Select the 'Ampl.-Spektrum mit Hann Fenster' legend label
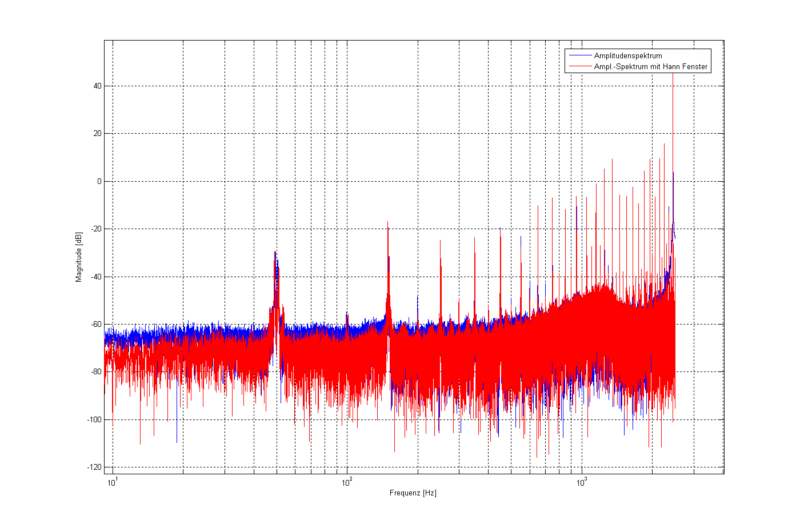Image resolution: width=800 pixels, height=532 pixels. 651,66
